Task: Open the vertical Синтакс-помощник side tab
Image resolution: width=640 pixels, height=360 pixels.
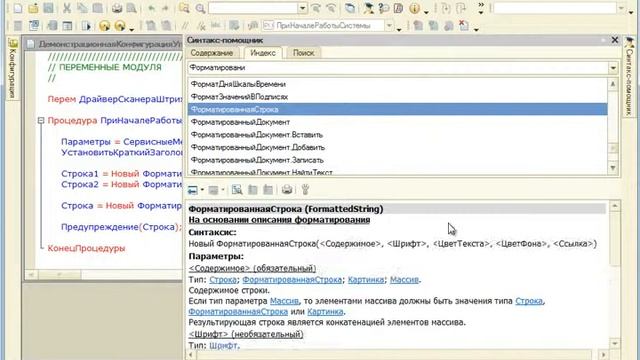Action: coord(629,76)
